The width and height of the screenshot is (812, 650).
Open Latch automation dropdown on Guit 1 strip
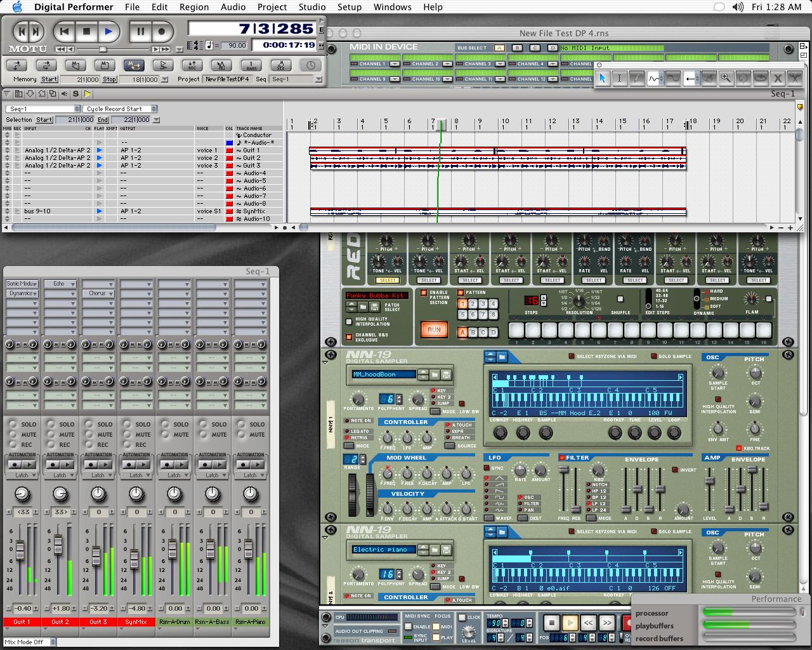(x=22, y=475)
